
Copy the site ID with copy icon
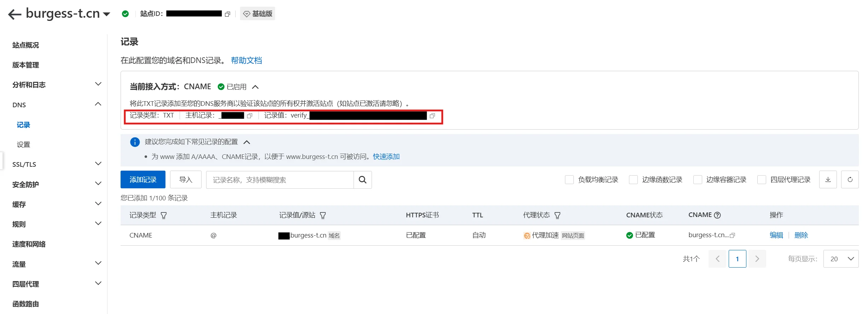coord(227,14)
